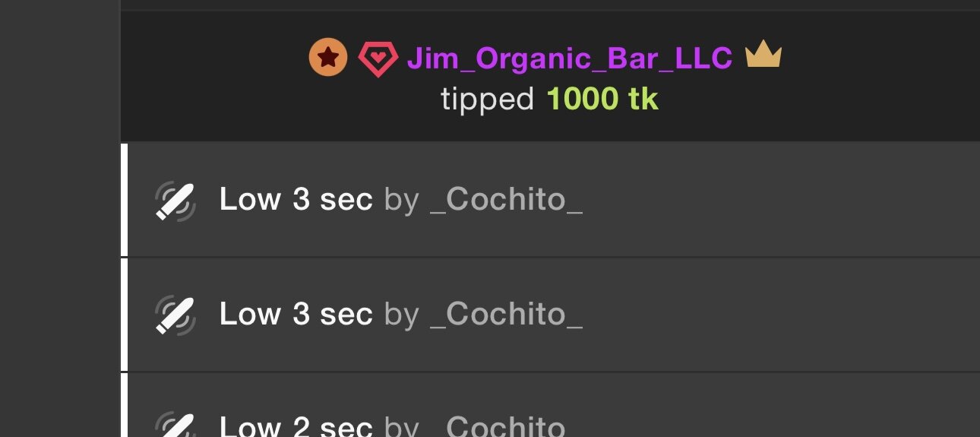Viewport: 980px width, 437px height.
Task: Click the gold crown icon
Action: coord(763,55)
